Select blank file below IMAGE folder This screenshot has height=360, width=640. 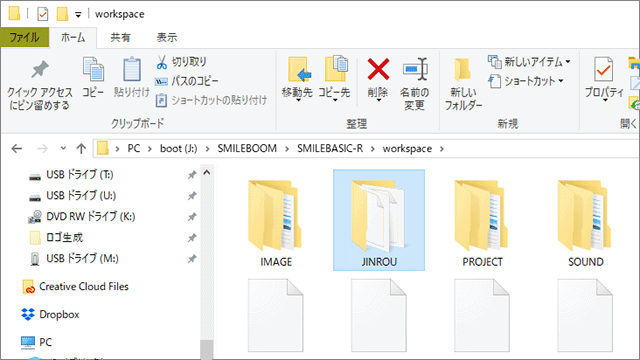tap(276, 315)
